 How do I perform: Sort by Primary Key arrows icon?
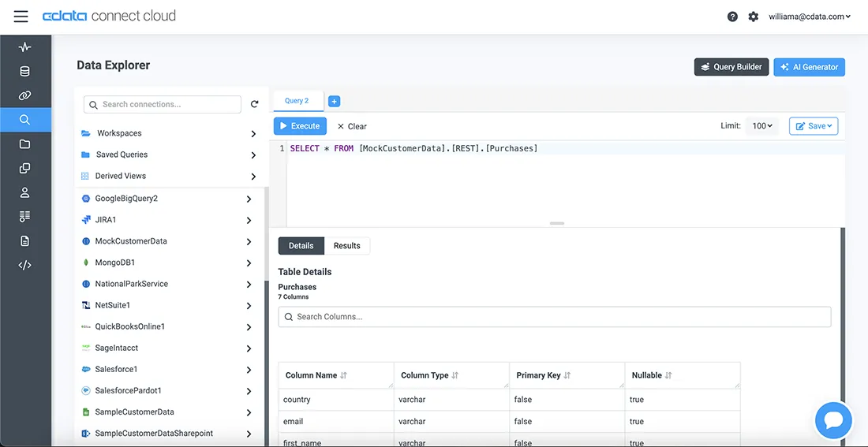pos(567,375)
